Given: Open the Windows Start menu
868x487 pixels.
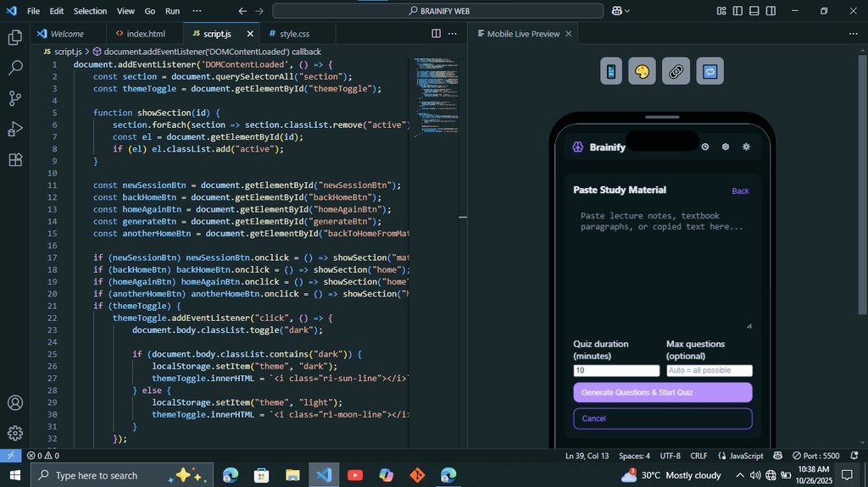Looking at the screenshot, I should point(15,475).
